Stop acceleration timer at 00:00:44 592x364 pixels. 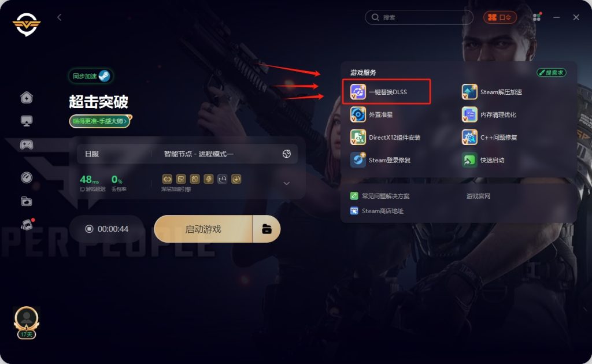click(89, 229)
